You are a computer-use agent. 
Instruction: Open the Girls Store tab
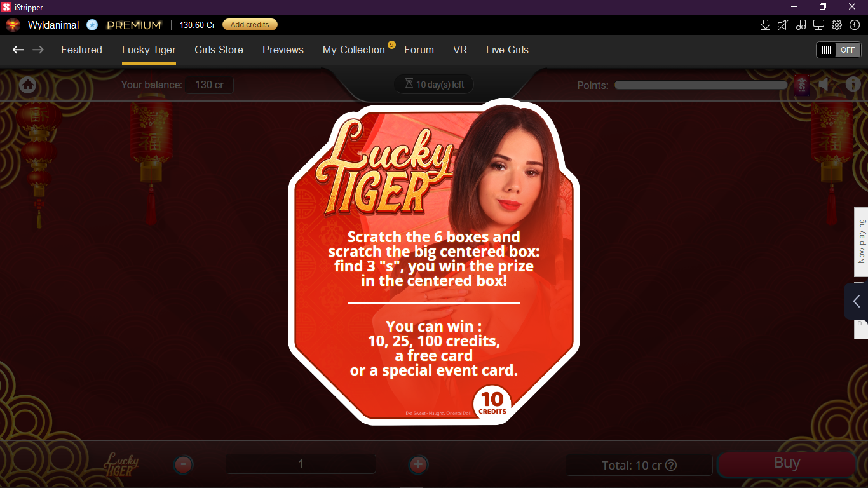(x=219, y=50)
